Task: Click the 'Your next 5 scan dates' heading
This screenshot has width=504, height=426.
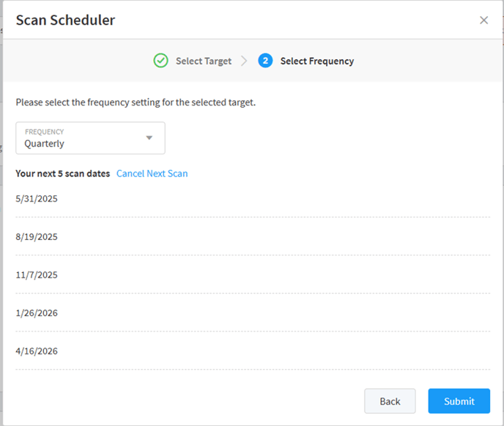Action: tap(63, 173)
